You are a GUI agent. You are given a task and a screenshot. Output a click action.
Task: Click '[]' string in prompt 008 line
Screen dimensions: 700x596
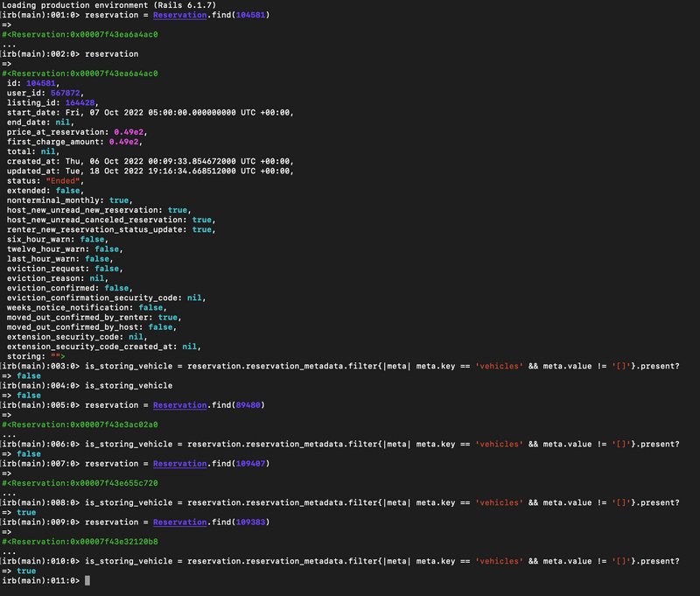pyautogui.click(x=621, y=502)
